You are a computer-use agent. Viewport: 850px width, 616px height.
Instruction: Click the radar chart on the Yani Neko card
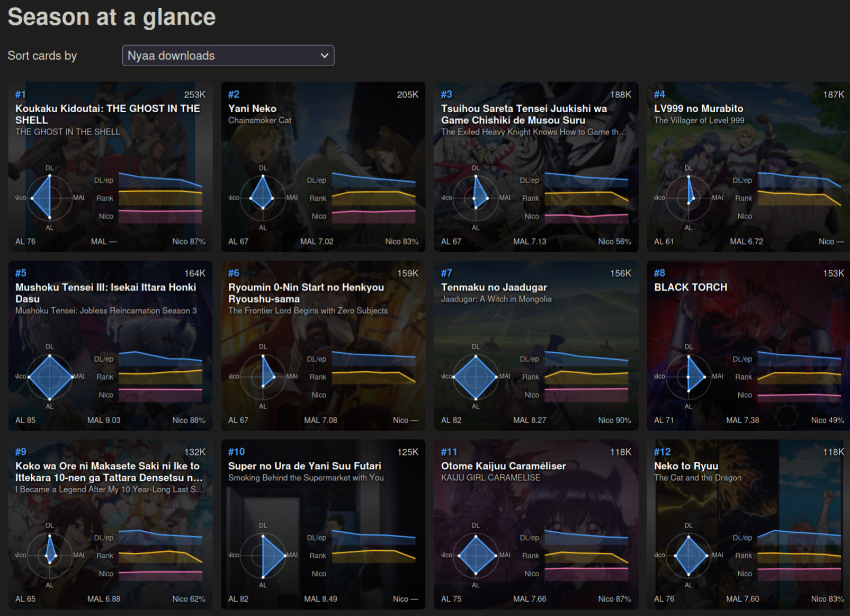[263, 198]
